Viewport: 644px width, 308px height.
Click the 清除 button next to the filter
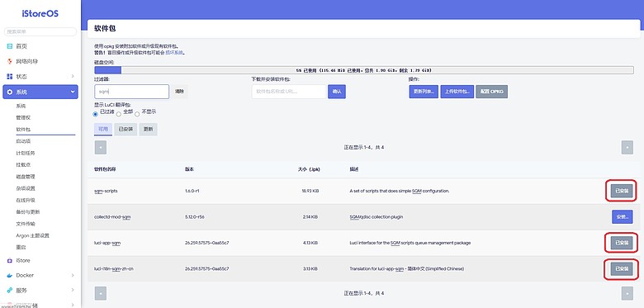tap(179, 92)
